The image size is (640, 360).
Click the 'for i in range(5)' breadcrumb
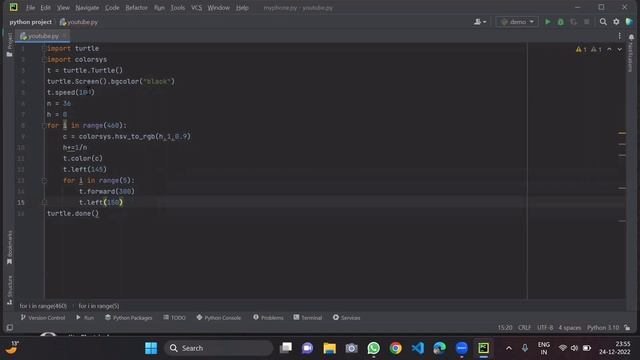(x=99, y=306)
